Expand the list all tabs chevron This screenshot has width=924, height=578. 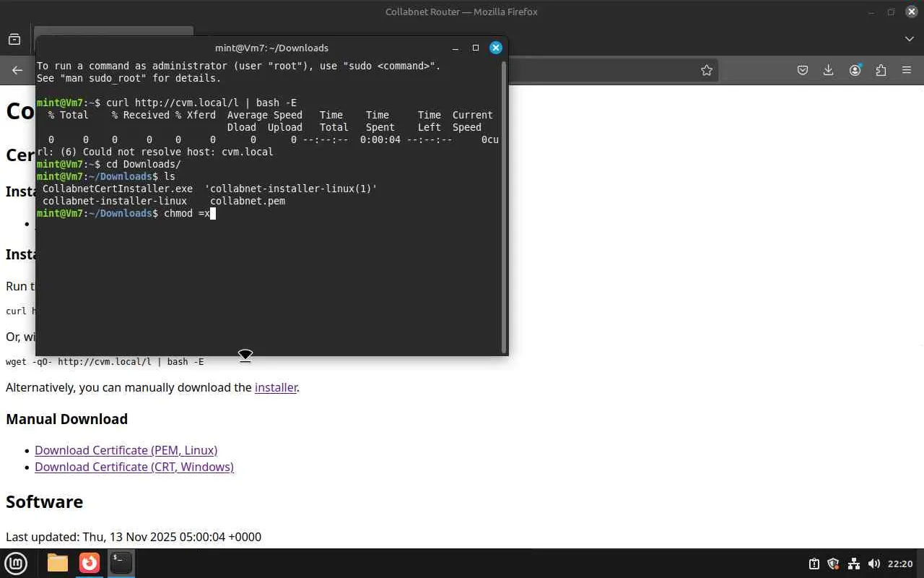[x=910, y=39]
